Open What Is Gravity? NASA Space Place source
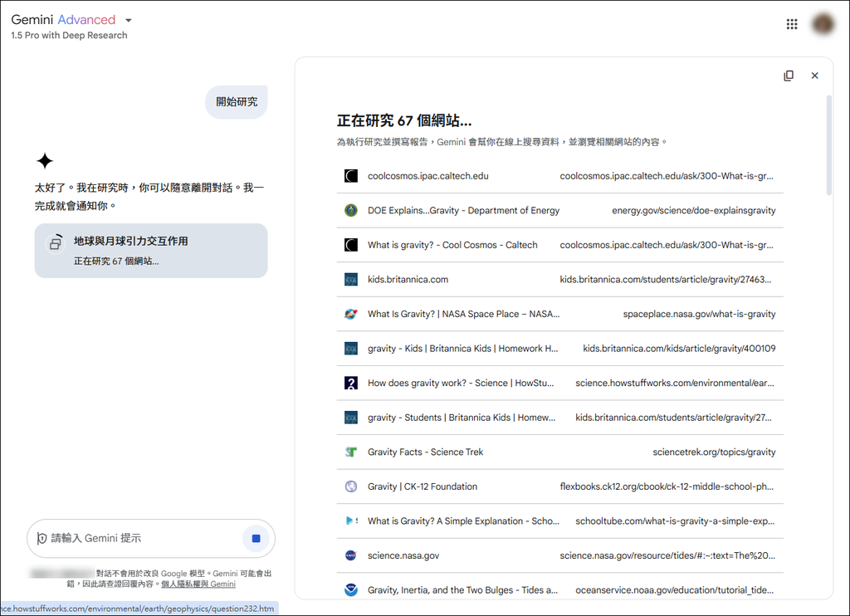The width and height of the screenshot is (850, 616). point(463,314)
